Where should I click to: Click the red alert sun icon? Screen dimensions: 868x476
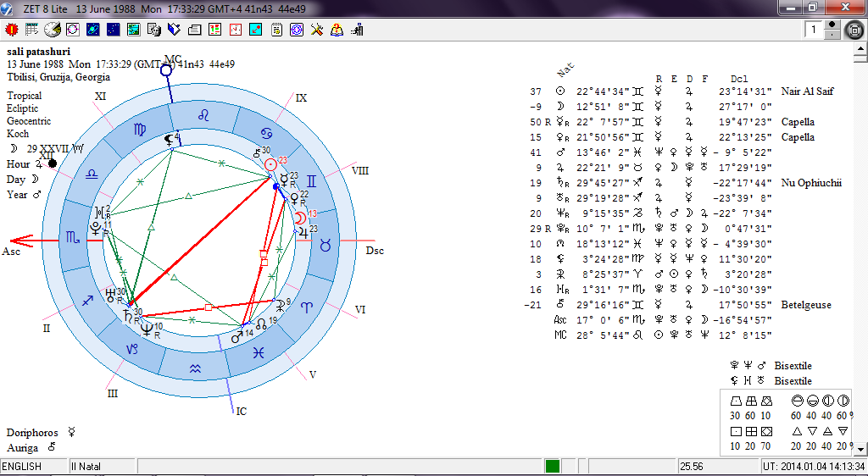click(x=12, y=30)
